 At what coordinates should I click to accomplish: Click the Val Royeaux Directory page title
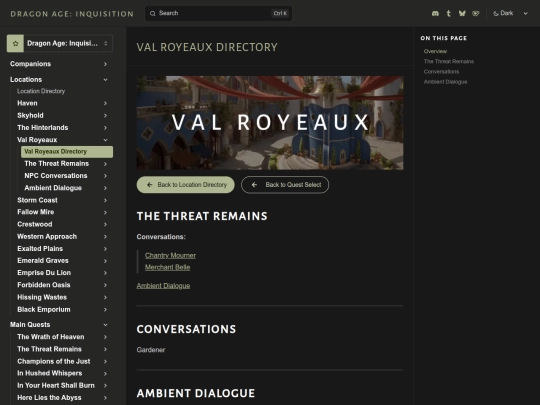[x=207, y=47]
